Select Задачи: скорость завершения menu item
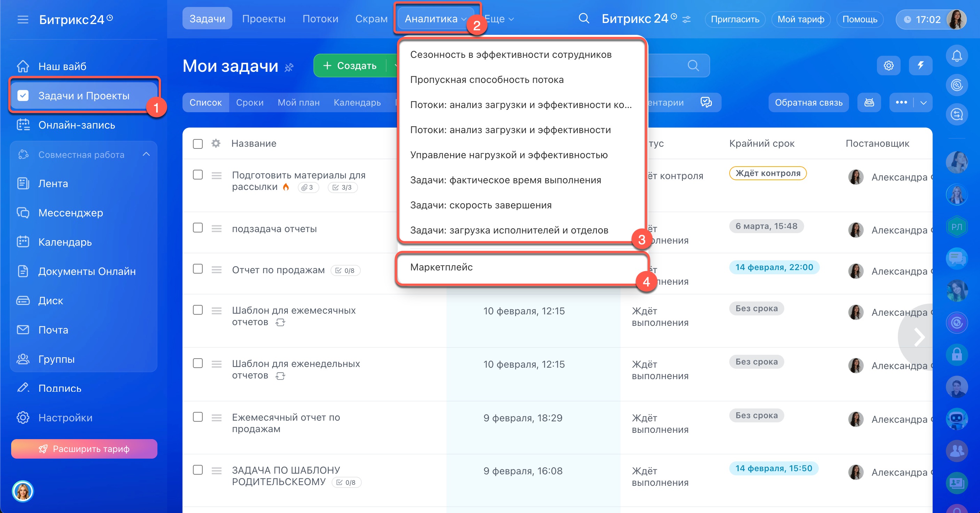Image resolution: width=980 pixels, height=513 pixels. [481, 205]
